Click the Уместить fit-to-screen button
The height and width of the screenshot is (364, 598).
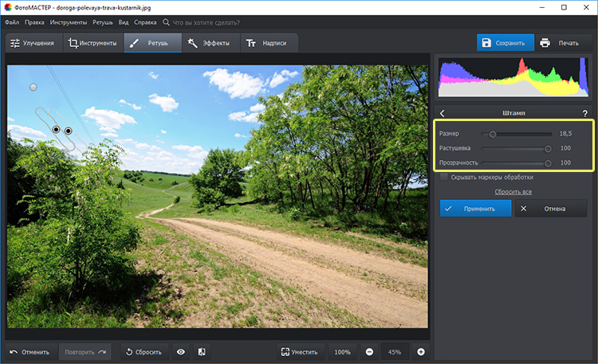[299, 351]
